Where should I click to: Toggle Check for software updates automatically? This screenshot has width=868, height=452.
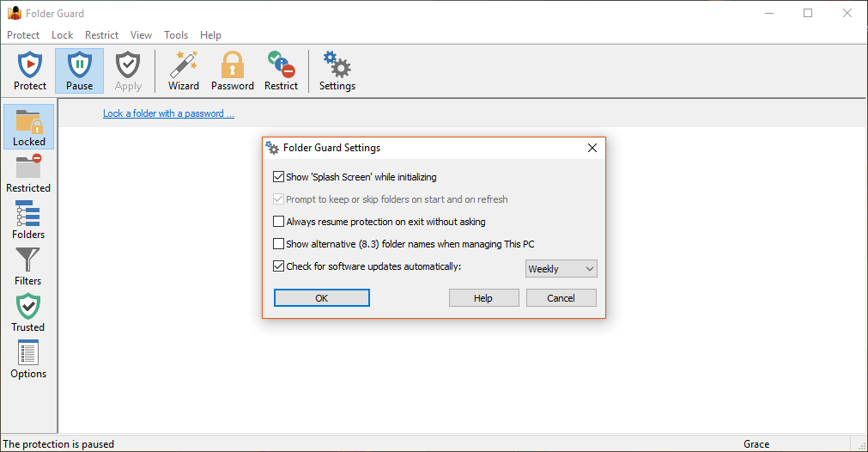(x=278, y=266)
